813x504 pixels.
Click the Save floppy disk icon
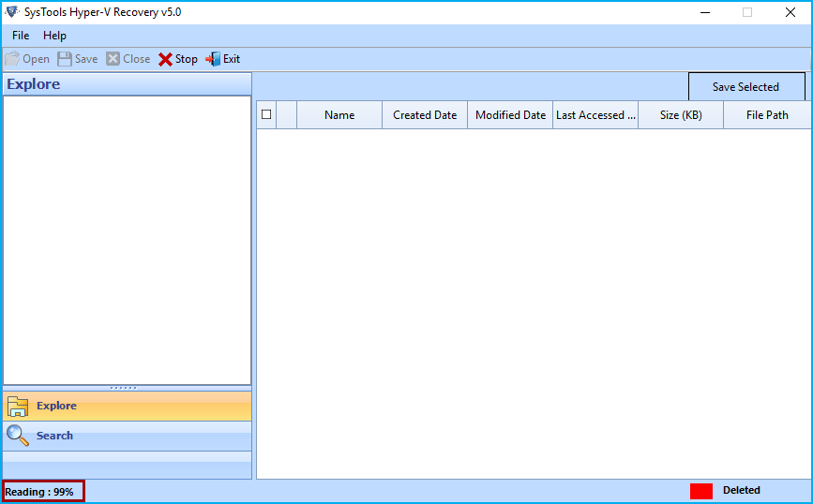[65, 59]
